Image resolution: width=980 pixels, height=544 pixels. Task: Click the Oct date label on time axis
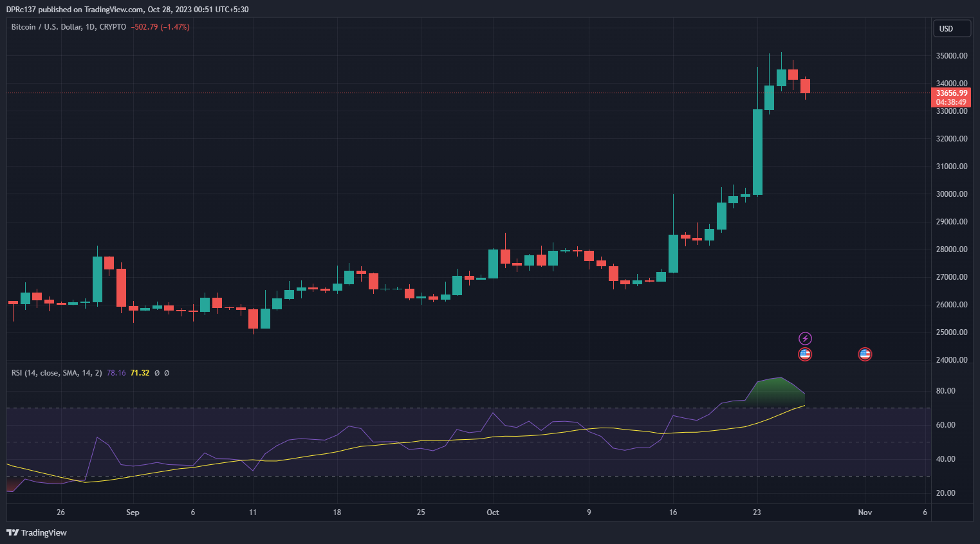[493, 512]
